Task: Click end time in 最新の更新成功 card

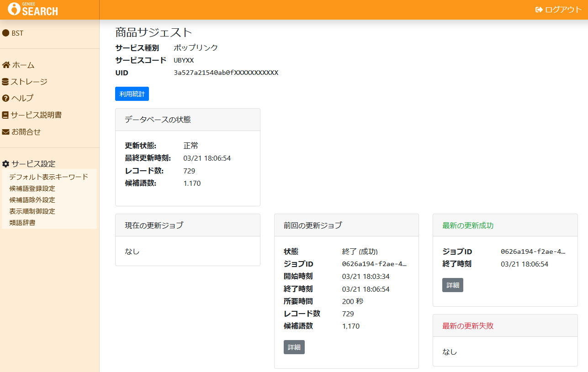Action: [x=524, y=264]
